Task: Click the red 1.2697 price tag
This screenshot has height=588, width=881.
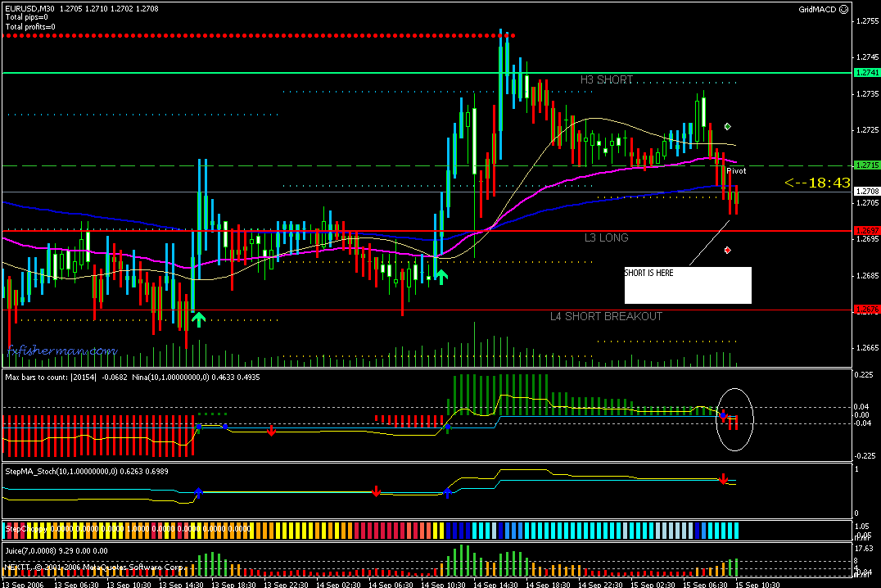Action: (867, 230)
